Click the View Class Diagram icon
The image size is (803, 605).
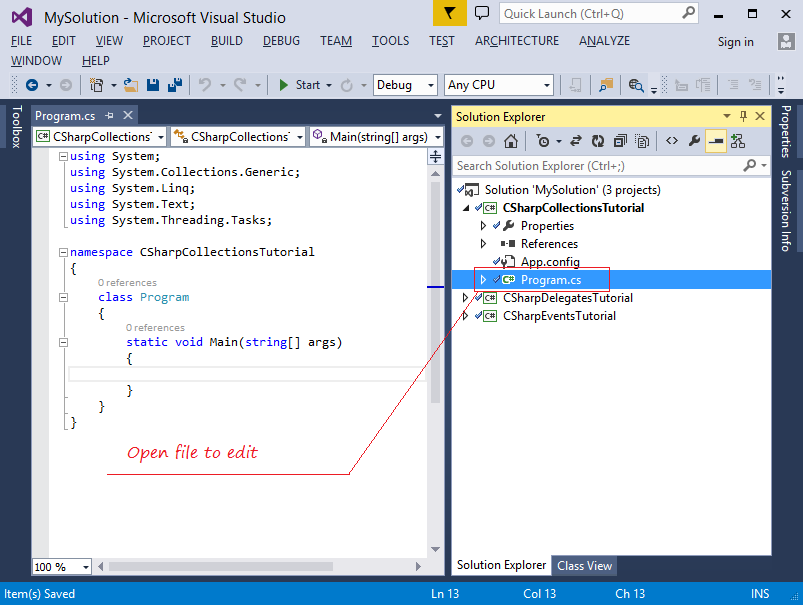(x=738, y=141)
